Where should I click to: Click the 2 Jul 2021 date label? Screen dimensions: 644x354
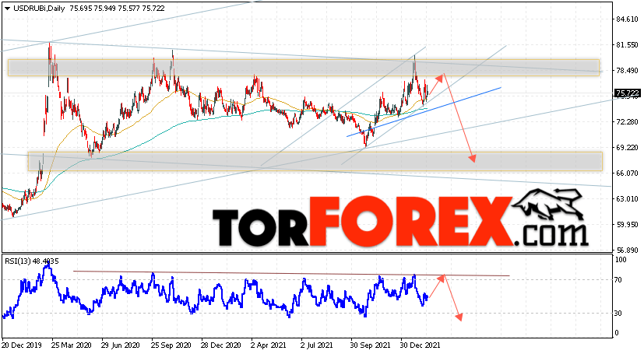(x=317, y=345)
